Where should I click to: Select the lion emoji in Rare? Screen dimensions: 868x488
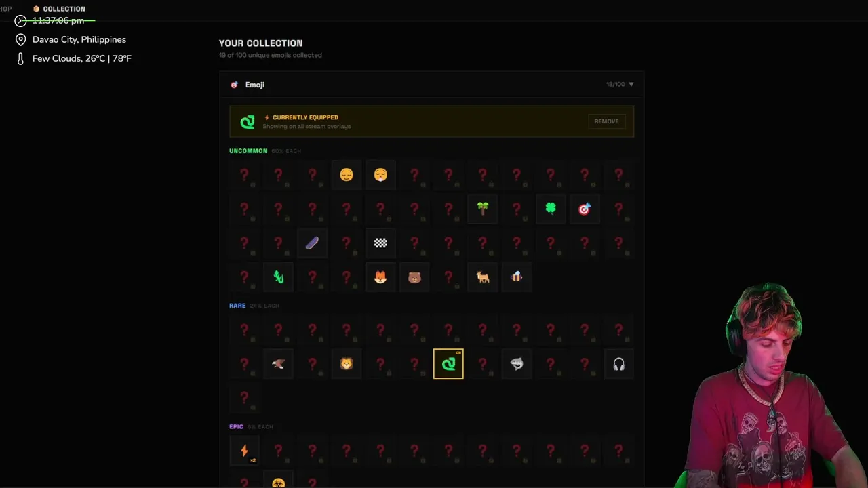pos(347,364)
